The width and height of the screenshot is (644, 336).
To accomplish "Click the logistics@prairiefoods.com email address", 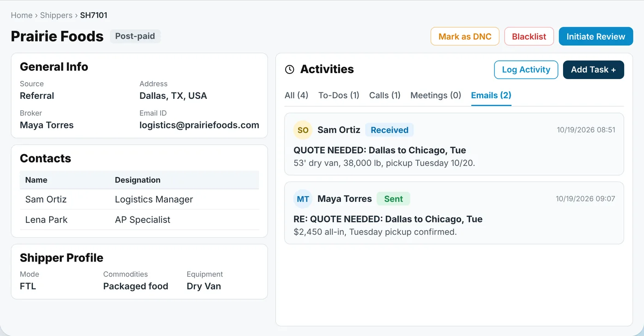I will pos(199,125).
